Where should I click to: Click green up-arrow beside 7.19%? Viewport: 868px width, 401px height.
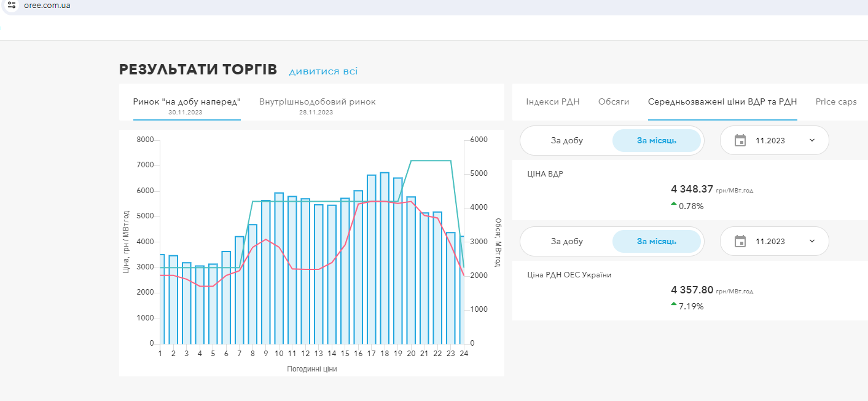(674, 304)
